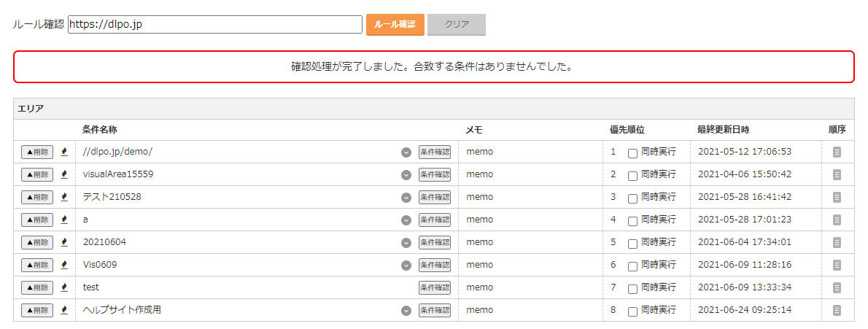
Task: Click 条件確認 for ヘルプサイト作成用
Action: [x=435, y=311]
